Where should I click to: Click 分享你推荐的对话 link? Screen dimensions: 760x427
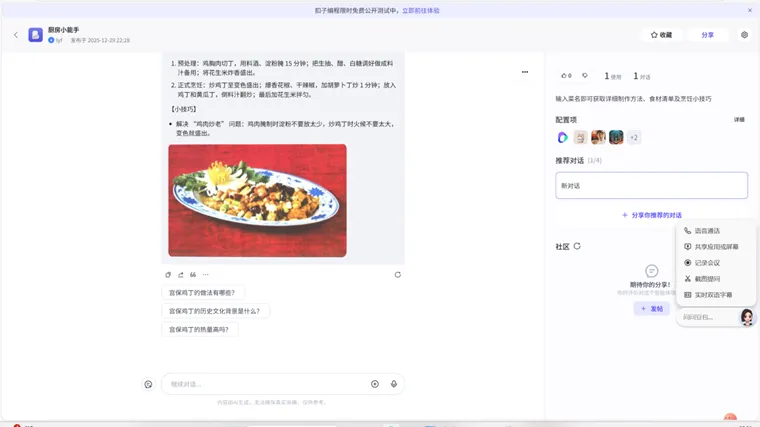pyautogui.click(x=652, y=215)
